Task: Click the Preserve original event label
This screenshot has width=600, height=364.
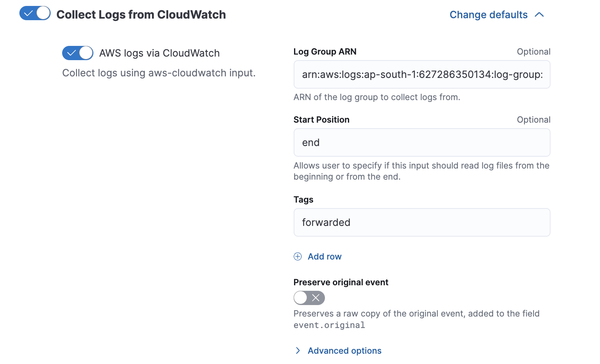Action: [x=341, y=282]
